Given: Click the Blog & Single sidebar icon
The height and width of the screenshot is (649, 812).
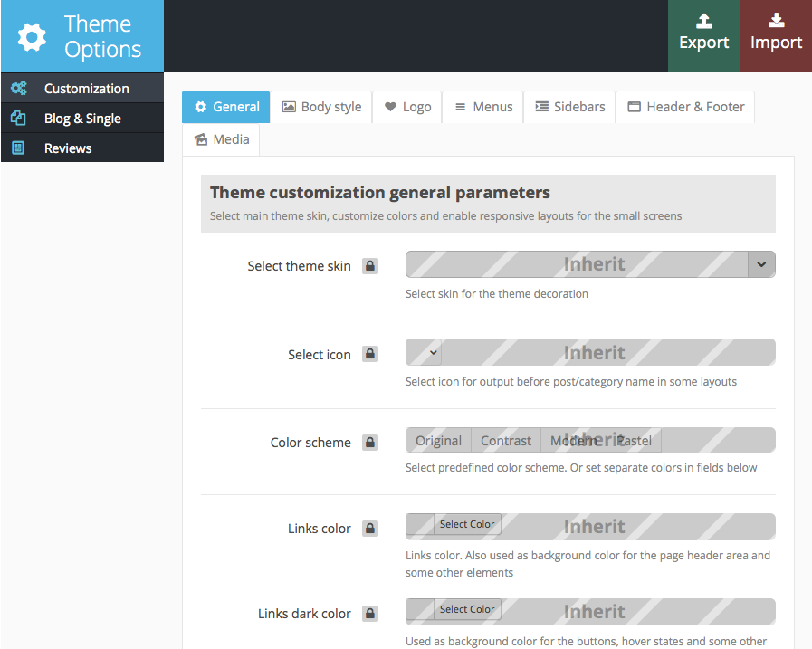Looking at the screenshot, I should [17, 119].
